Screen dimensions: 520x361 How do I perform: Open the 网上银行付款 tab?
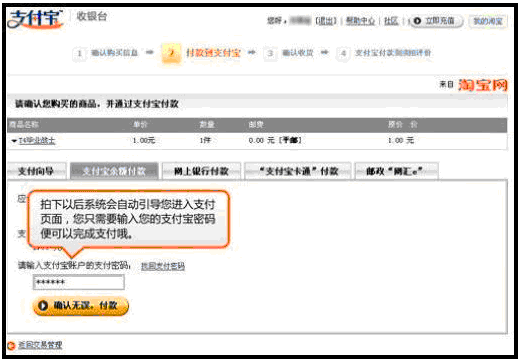point(201,171)
